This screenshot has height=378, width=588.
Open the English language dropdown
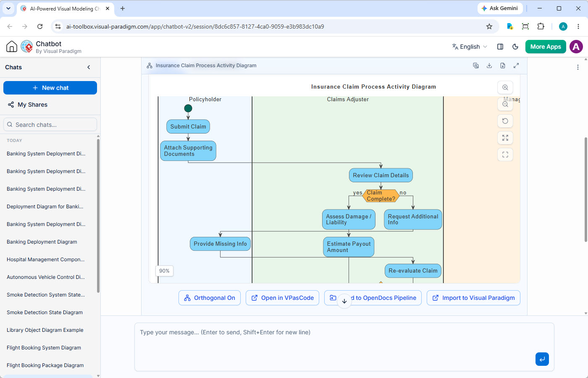470,47
